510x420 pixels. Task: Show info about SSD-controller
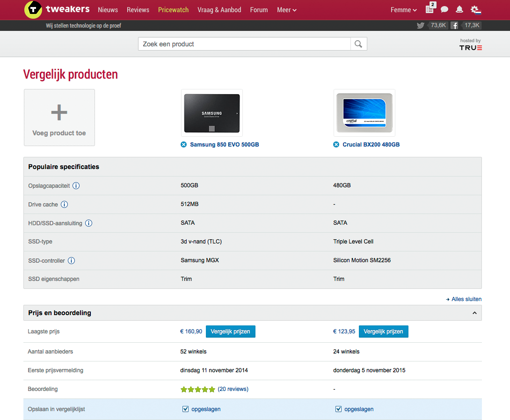(x=71, y=260)
